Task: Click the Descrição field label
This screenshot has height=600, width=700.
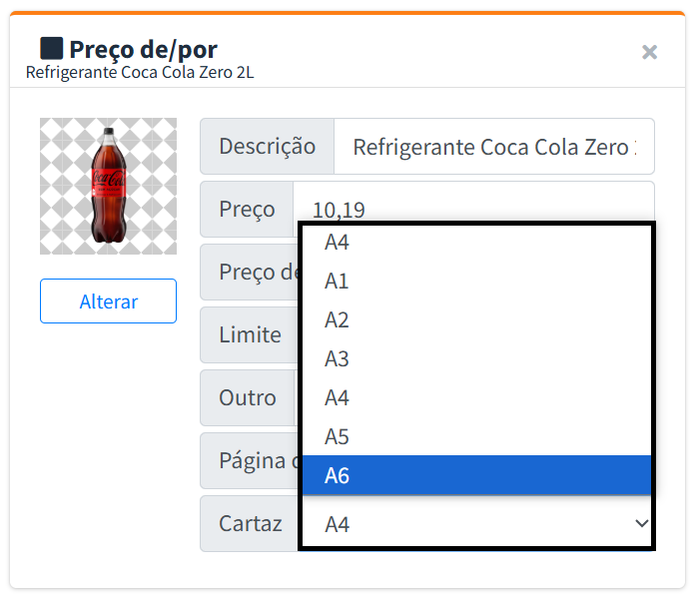Action: [x=267, y=147]
